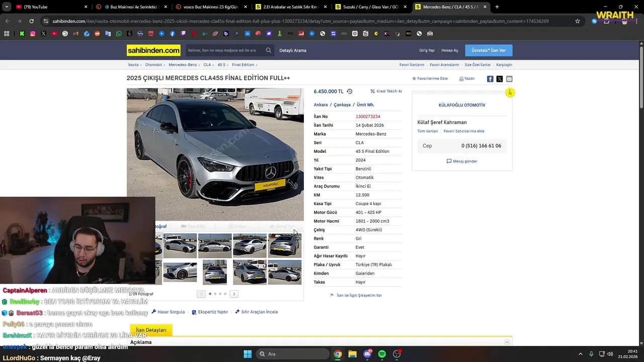This screenshot has height=362, width=644.
Task: Reload the page with the refresh icon
Action: [x=31, y=21]
